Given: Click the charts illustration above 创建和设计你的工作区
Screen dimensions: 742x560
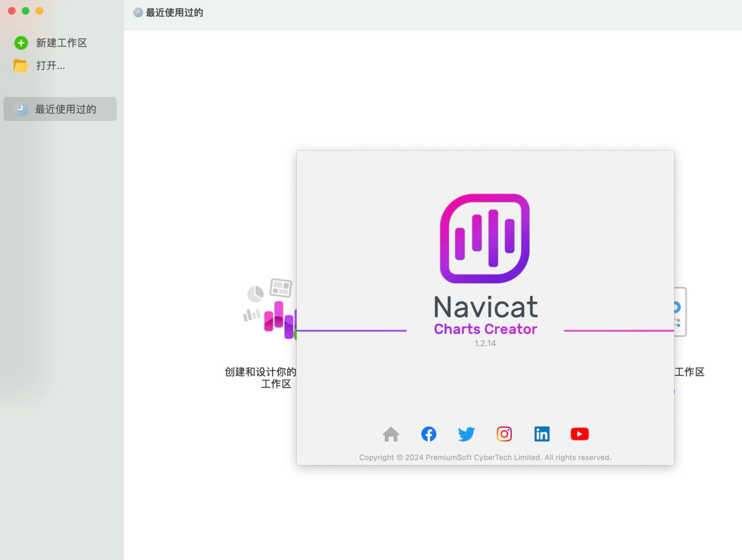Looking at the screenshot, I should (x=270, y=308).
